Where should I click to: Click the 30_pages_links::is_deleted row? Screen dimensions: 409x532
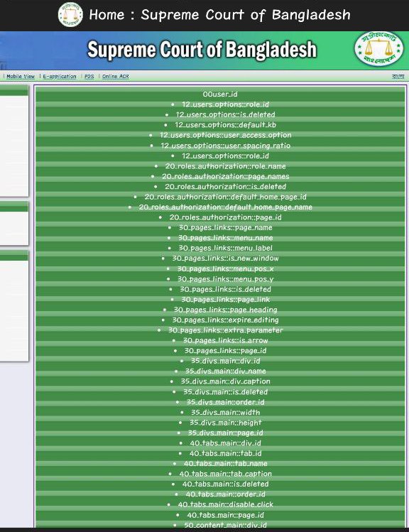(x=226, y=289)
